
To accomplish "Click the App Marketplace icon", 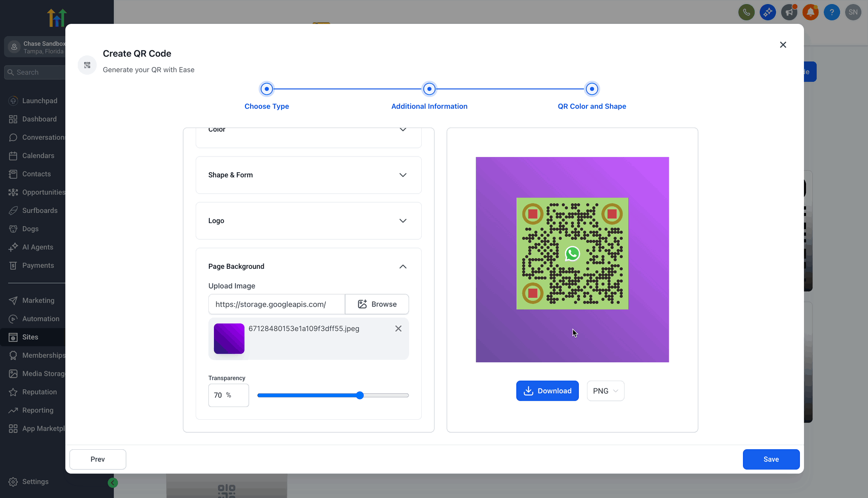I will coord(13,428).
